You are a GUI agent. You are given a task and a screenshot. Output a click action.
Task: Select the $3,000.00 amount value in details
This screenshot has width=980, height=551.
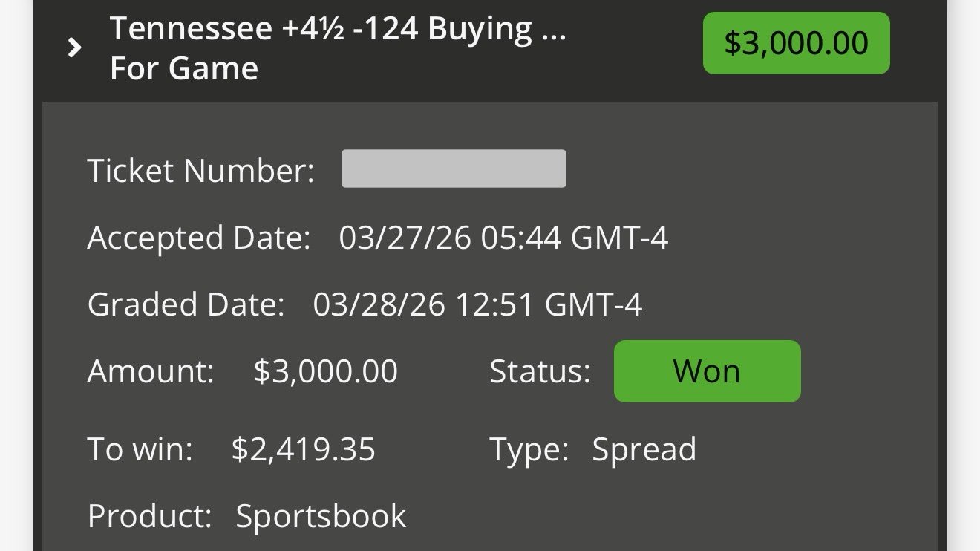click(x=325, y=371)
